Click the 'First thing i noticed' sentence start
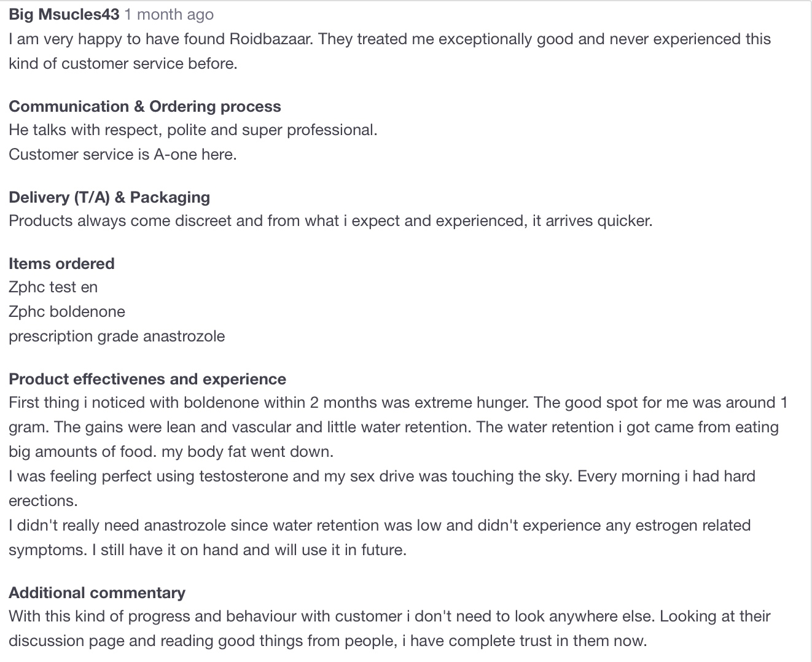 (x=74, y=403)
